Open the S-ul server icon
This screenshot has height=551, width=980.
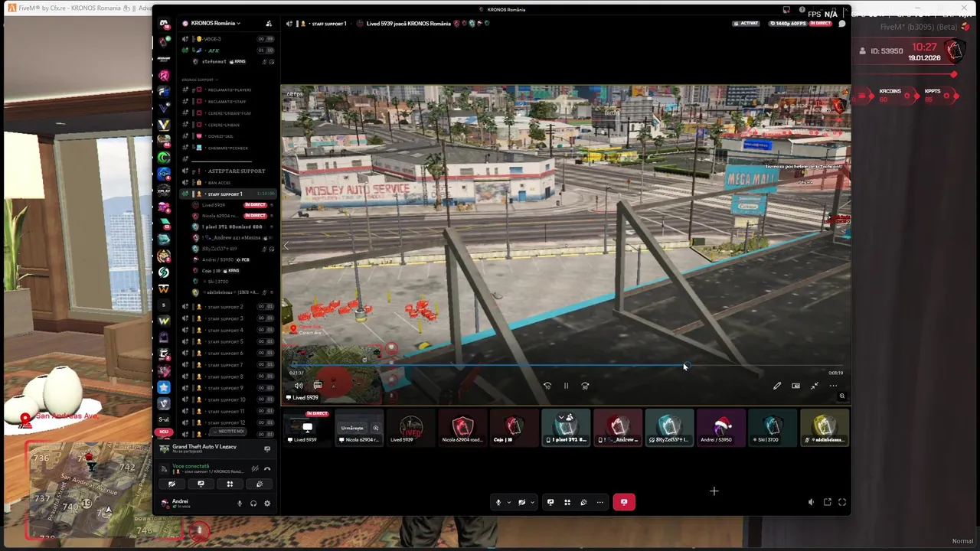(x=164, y=419)
